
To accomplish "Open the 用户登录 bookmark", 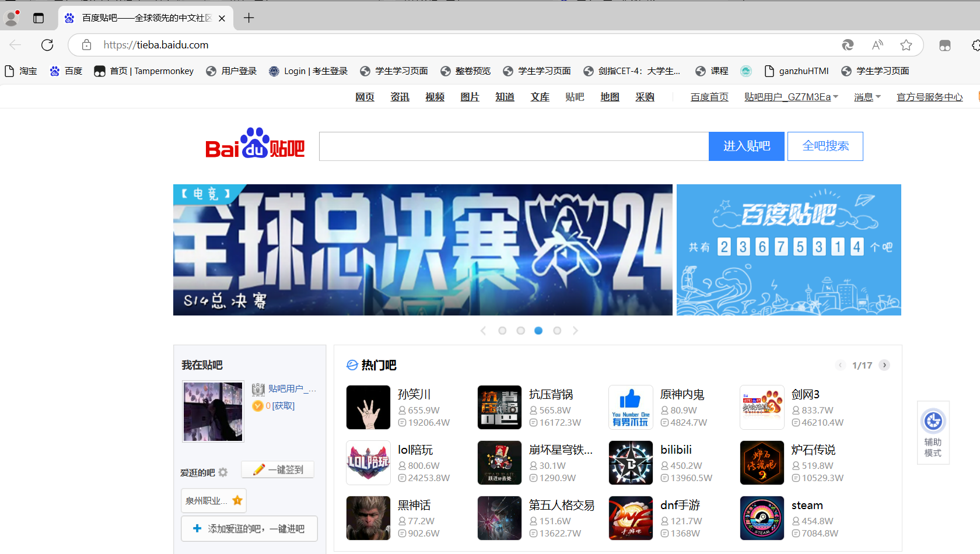I will click(232, 71).
